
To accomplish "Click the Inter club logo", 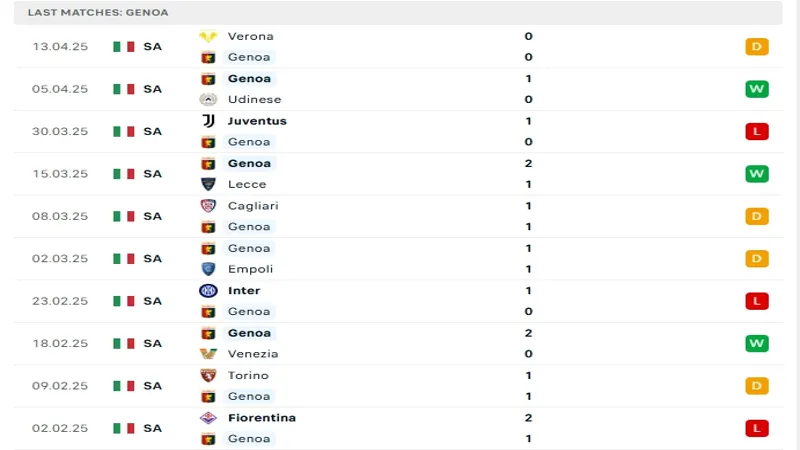I will [208, 291].
